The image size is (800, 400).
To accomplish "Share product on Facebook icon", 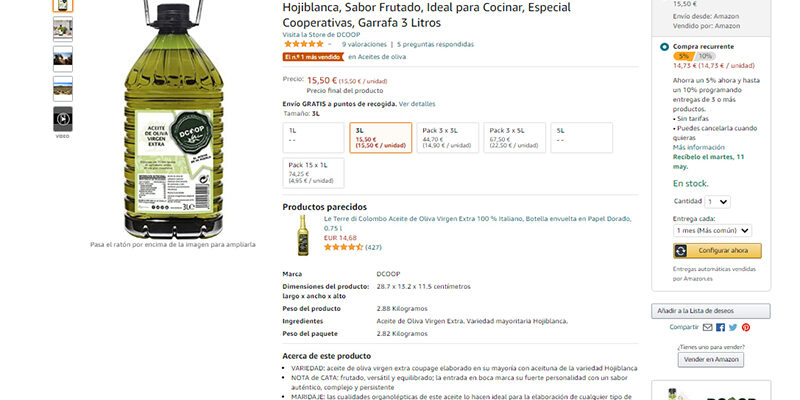I will [x=720, y=328].
